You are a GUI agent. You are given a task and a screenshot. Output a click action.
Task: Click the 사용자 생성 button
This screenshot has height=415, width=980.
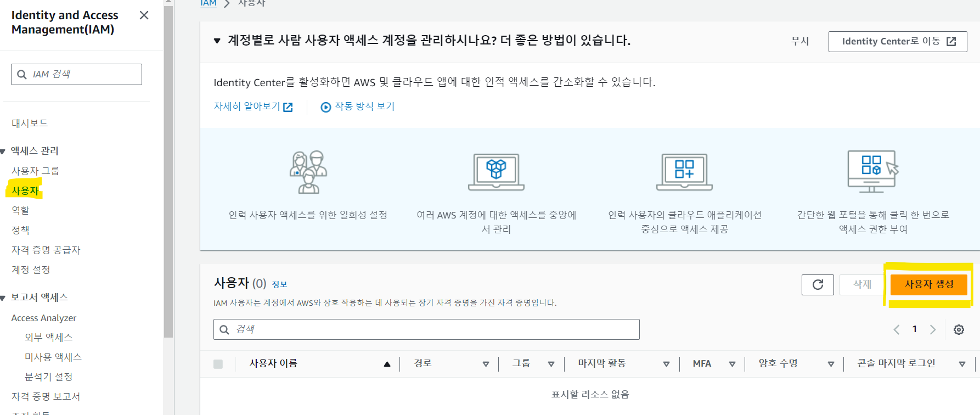pyautogui.click(x=929, y=284)
